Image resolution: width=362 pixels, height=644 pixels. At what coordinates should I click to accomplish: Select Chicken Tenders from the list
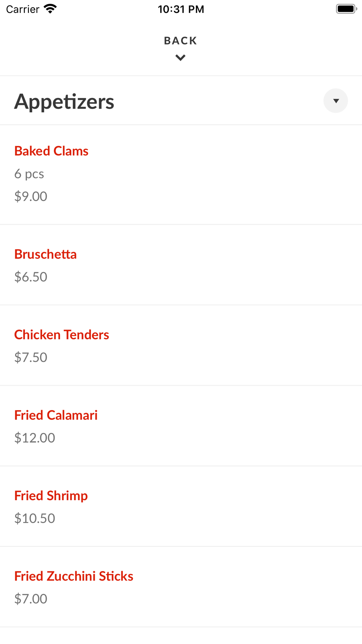click(x=62, y=335)
